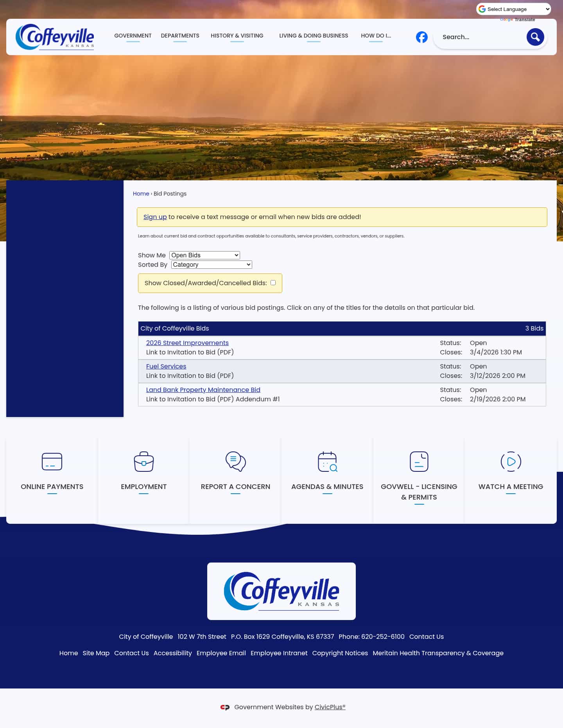Click closing date 2/19/2026 2:00 PM
This screenshot has height=728, width=563.
(x=498, y=399)
